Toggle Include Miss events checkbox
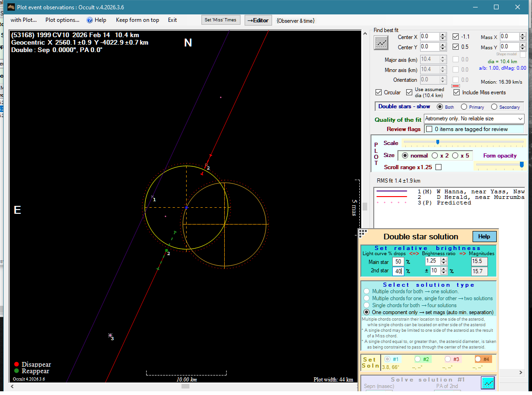Screen dimensions: 532x395 456,92
